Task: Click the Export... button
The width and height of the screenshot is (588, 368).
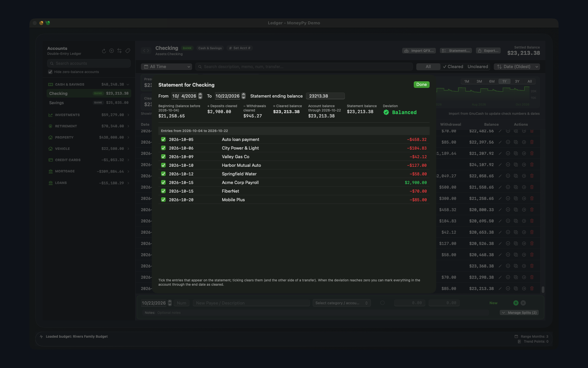Action: pos(488,51)
